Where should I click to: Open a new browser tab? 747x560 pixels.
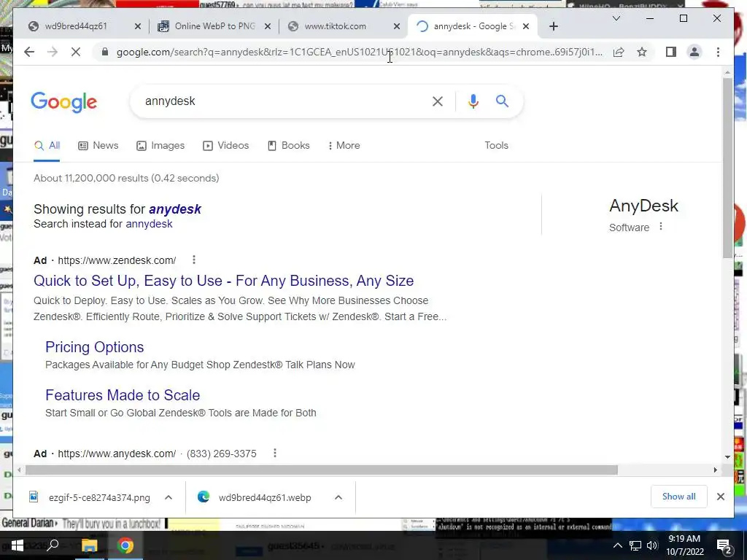[553, 26]
